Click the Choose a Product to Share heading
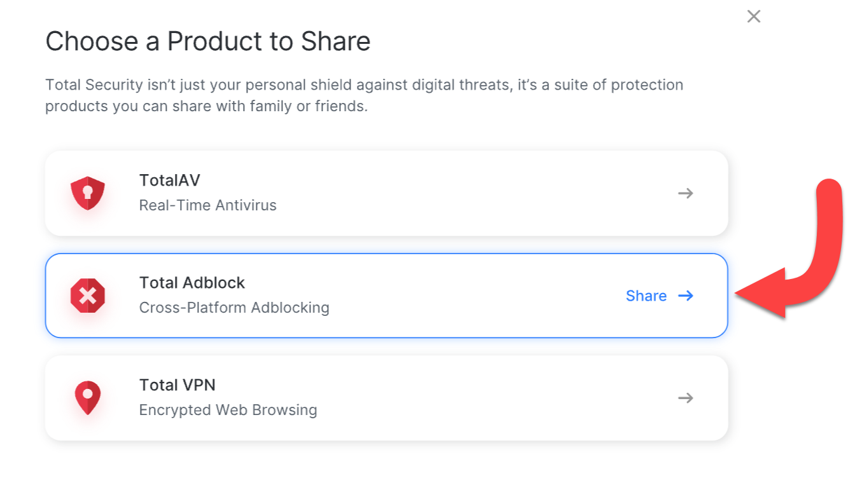Viewport: 855px width, 504px height. coord(208,42)
